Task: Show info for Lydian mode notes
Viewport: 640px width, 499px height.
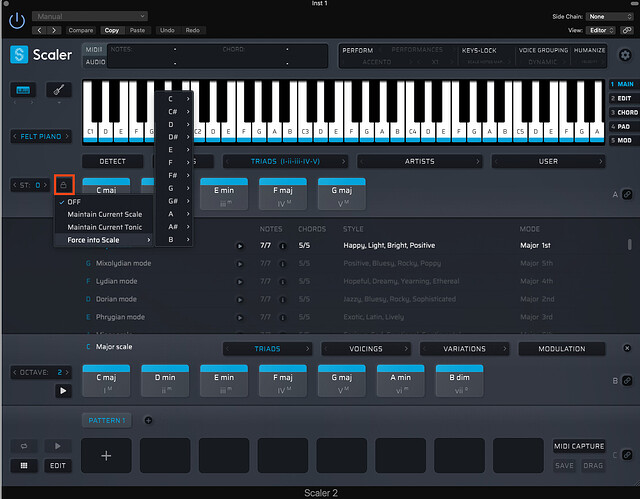Action: coord(282,282)
